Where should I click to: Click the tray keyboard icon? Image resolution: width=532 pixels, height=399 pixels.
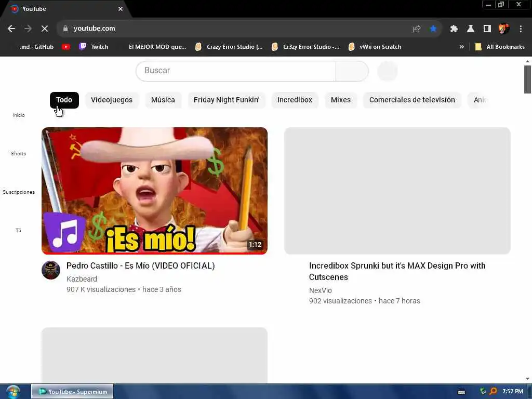click(x=461, y=392)
